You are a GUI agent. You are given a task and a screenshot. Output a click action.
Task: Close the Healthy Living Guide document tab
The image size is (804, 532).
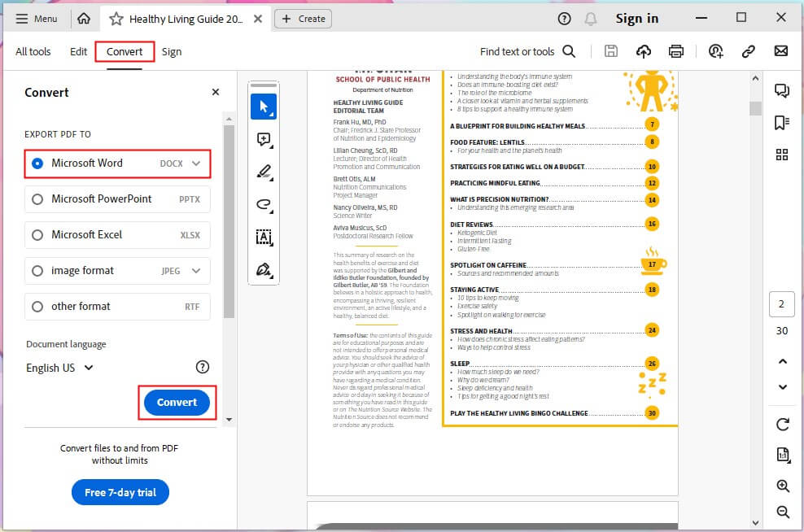click(x=258, y=19)
